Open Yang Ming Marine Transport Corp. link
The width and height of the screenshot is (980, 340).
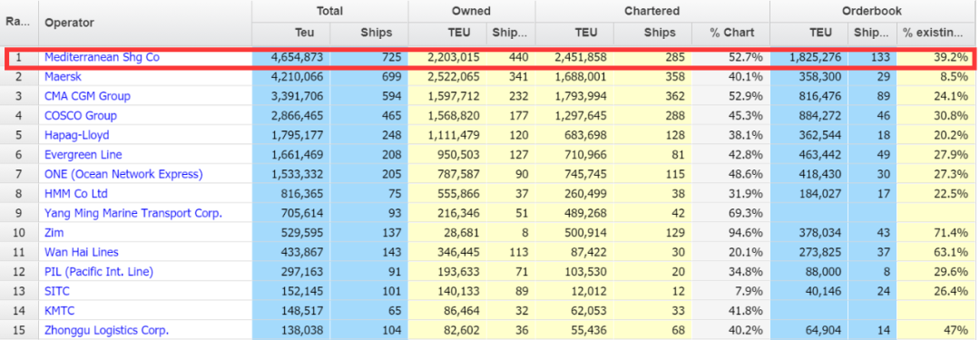click(x=133, y=213)
